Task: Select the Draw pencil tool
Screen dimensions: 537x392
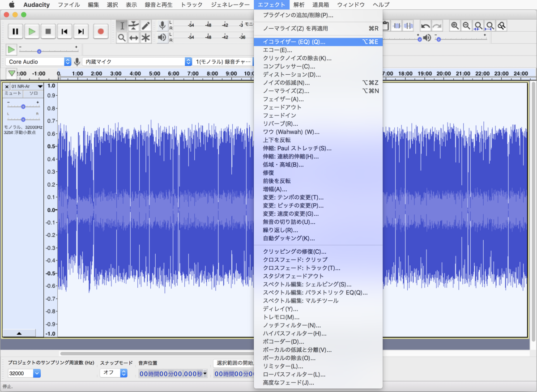Action: [x=145, y=26]
